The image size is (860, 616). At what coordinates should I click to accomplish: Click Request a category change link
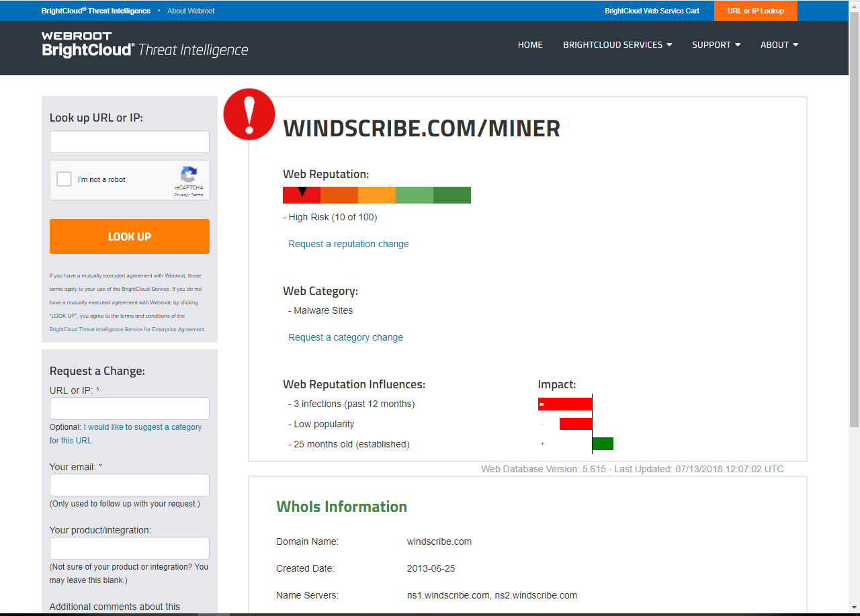point(346,337)
